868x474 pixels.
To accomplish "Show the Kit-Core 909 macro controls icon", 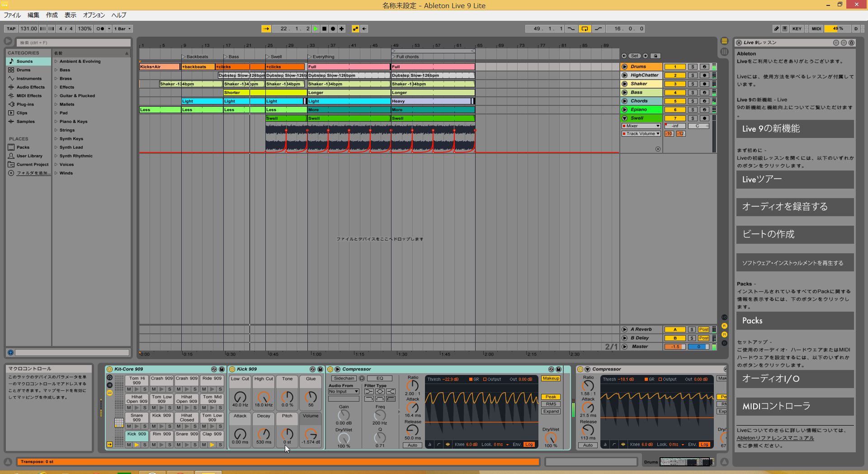I will point(109,377).
